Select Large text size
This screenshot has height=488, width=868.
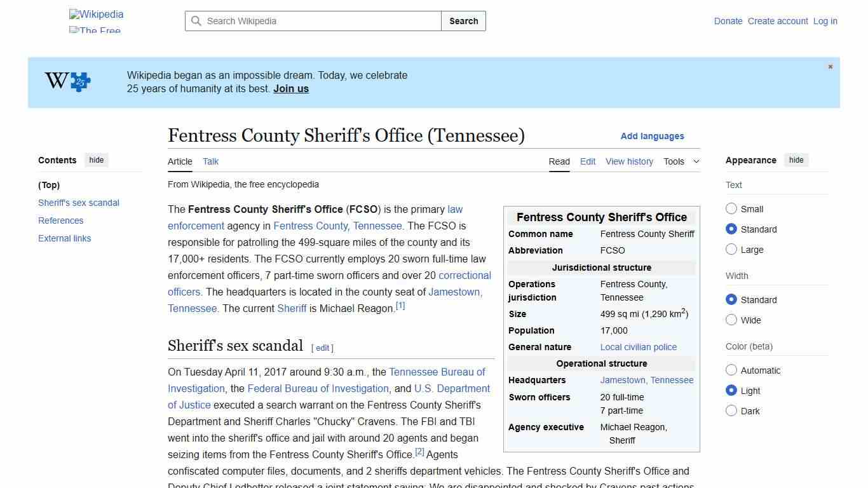pyautogui.click(x=731, y=249)
